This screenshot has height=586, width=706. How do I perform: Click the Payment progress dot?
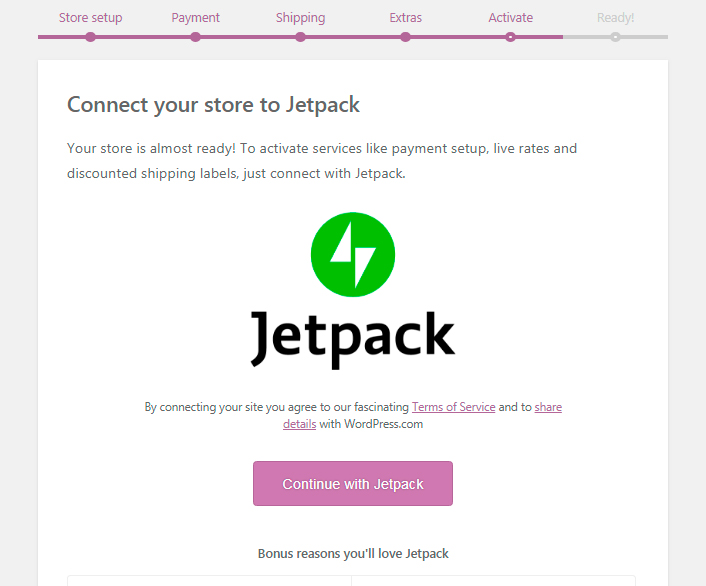pos(195,37)
